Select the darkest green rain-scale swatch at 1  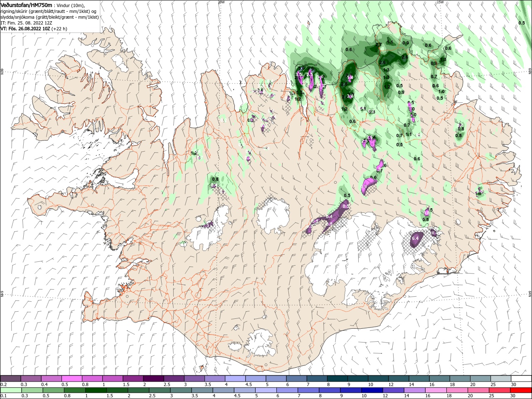(96, 390)
